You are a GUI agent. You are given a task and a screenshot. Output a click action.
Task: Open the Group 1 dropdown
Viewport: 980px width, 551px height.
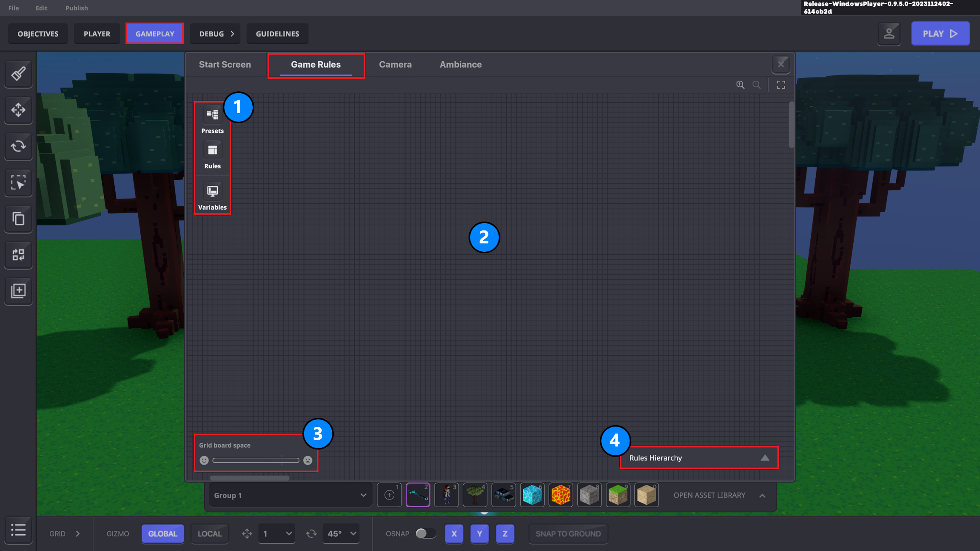pos(290,495)
